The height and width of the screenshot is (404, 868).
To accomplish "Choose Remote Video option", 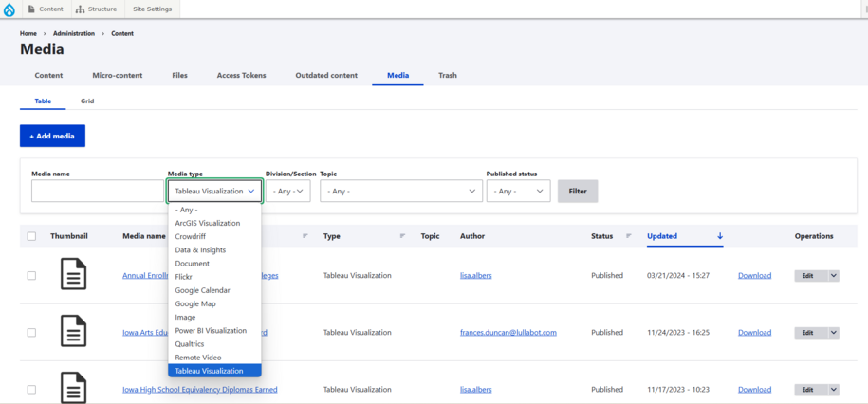I will point(214,358).
